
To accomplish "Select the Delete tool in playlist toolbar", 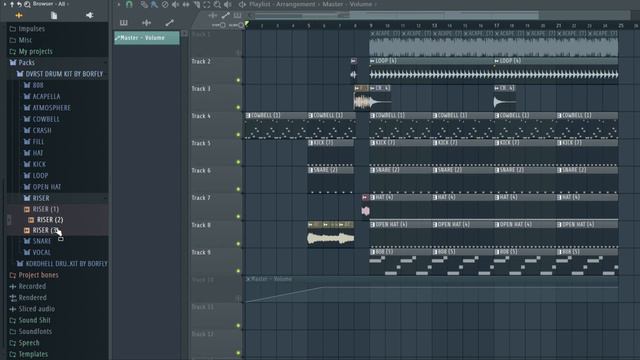I will click(x=164, y=4).
